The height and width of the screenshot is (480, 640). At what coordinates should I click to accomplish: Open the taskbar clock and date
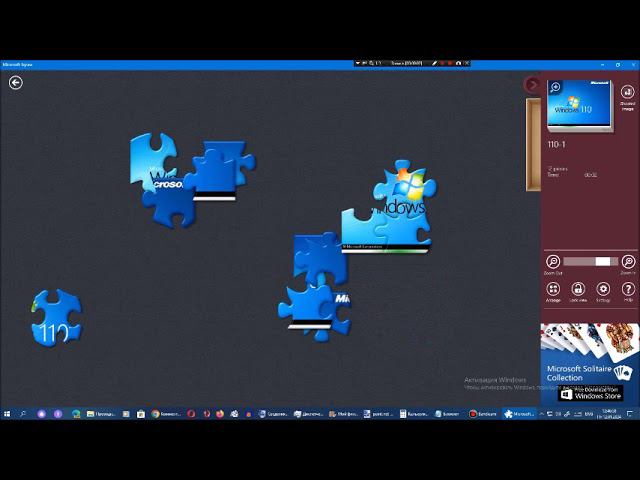tap(609, 414)
